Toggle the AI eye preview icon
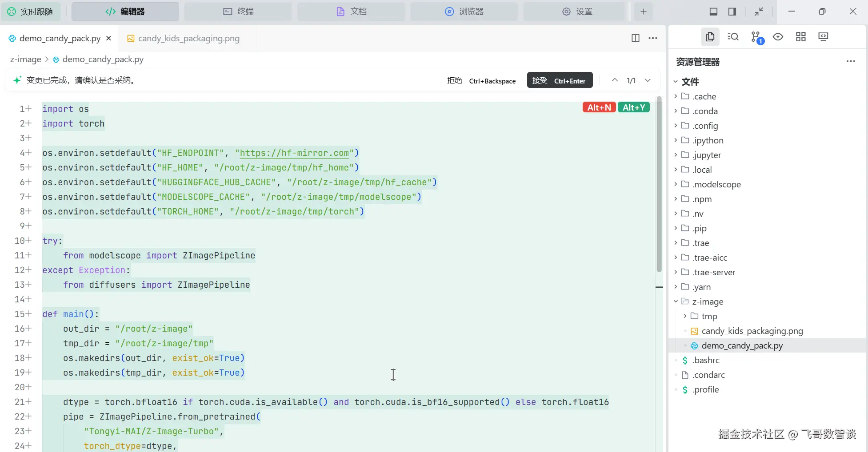This screenshot has width=868, height=452. click(778, 37)
